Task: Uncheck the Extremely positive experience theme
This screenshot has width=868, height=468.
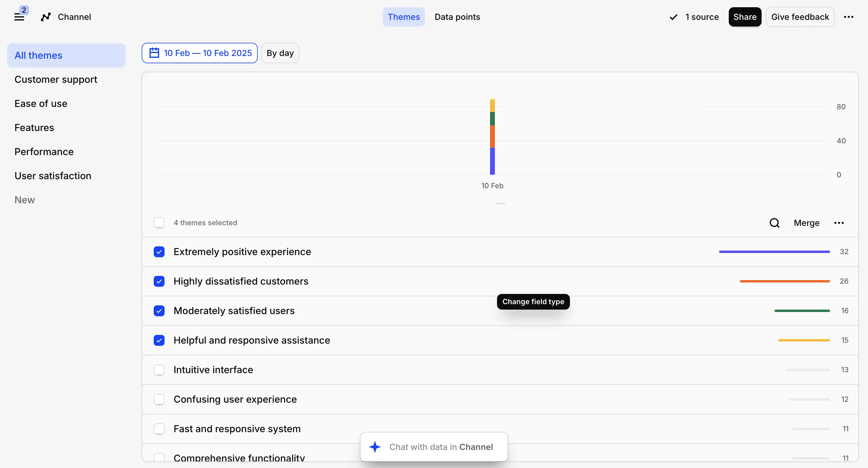Action: tap(159, 251)
